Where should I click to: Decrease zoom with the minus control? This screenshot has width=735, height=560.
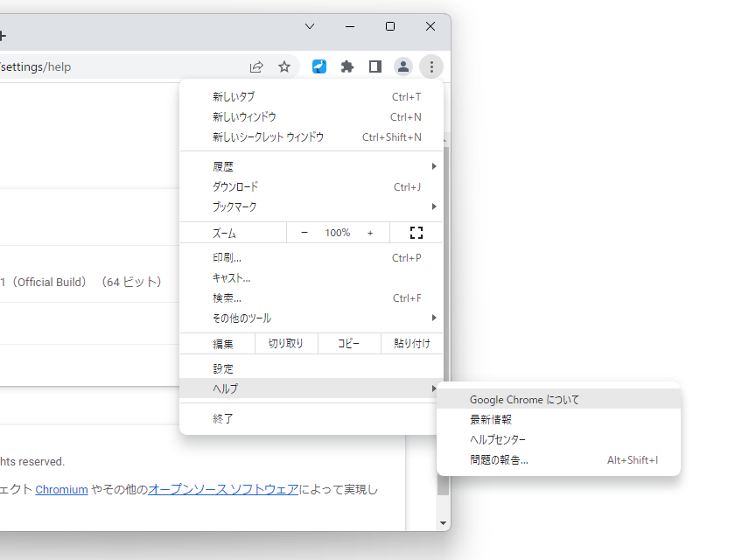point(304,232)
